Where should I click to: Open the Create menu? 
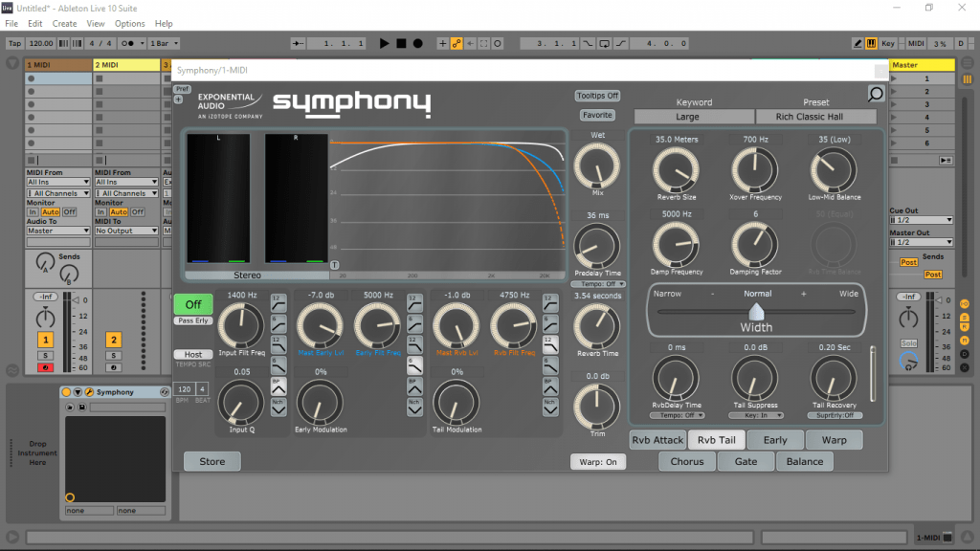pos(64,23)
